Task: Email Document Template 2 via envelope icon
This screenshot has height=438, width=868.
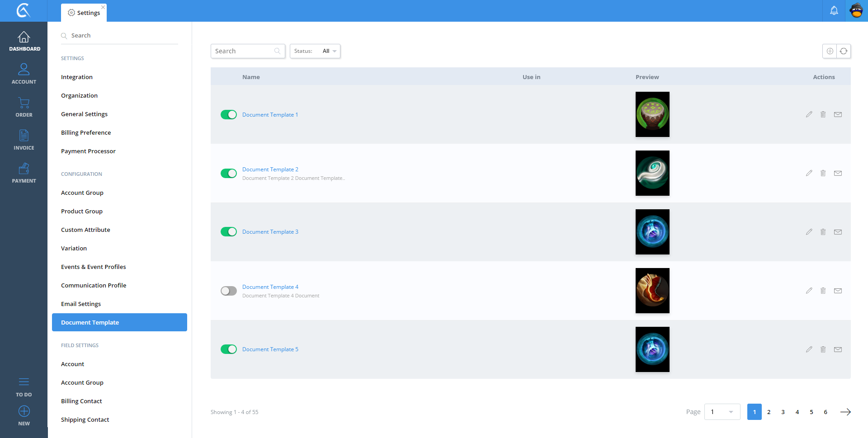Action: pyautogui.click(x=838, y=173)
